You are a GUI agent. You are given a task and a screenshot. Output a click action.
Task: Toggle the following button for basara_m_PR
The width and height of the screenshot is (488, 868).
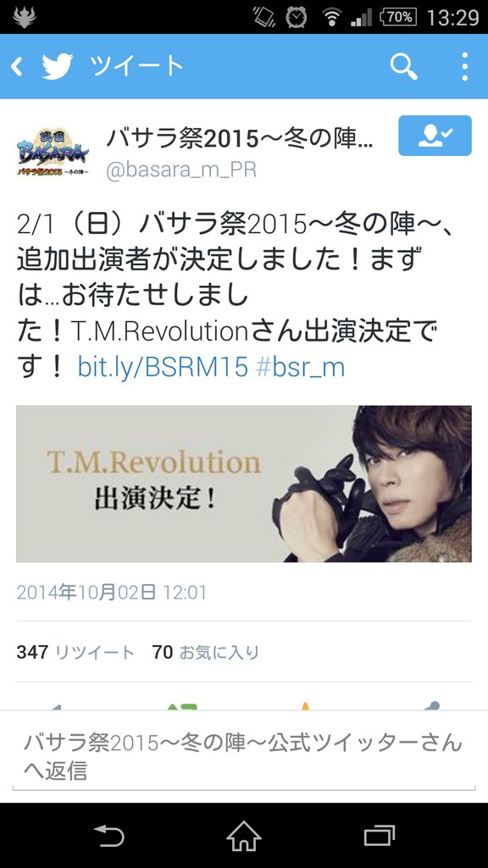435,136
